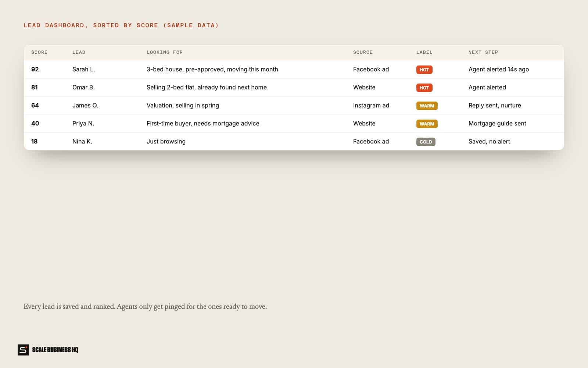Select the HOT badge in Omar B.'s row

point(424,88)
